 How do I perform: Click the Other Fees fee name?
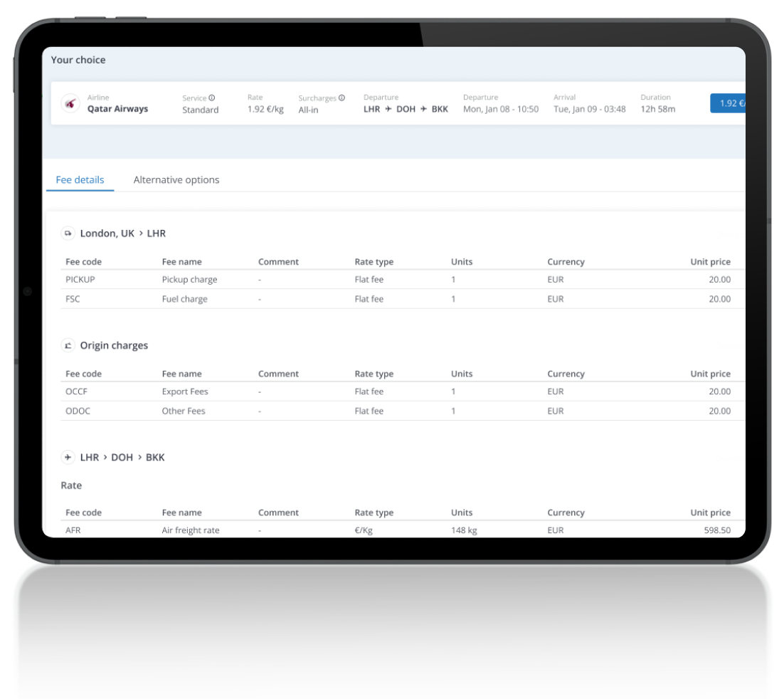coord(184,411)
